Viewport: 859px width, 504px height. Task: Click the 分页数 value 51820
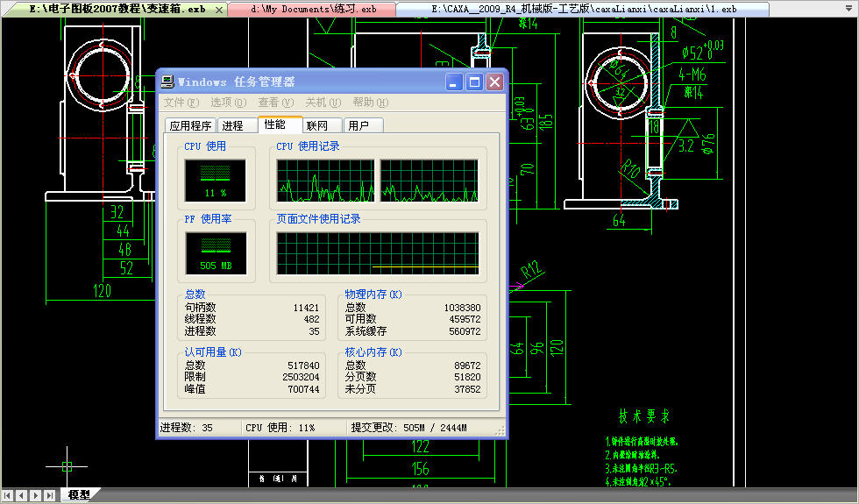[467, 377]
